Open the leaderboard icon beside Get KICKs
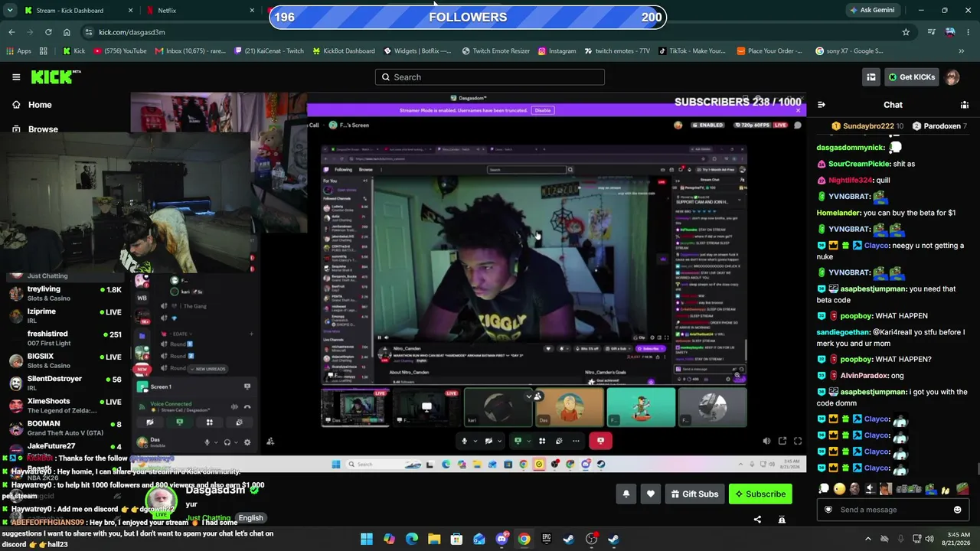 (x=871, y=77)
